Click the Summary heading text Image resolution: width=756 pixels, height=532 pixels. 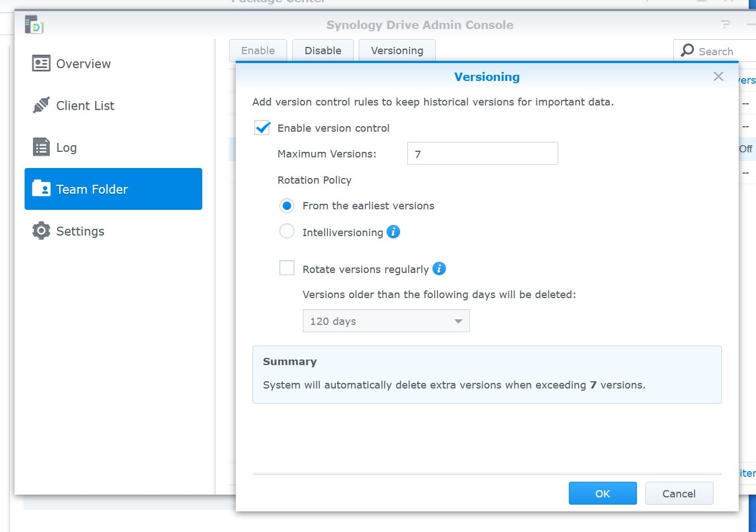click(x=289, y=361)
